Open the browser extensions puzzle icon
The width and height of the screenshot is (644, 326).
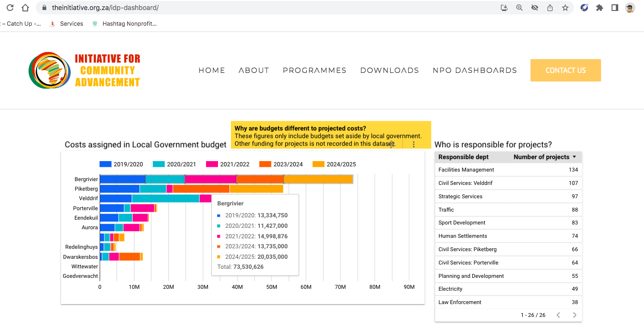[x=600, y=8]
